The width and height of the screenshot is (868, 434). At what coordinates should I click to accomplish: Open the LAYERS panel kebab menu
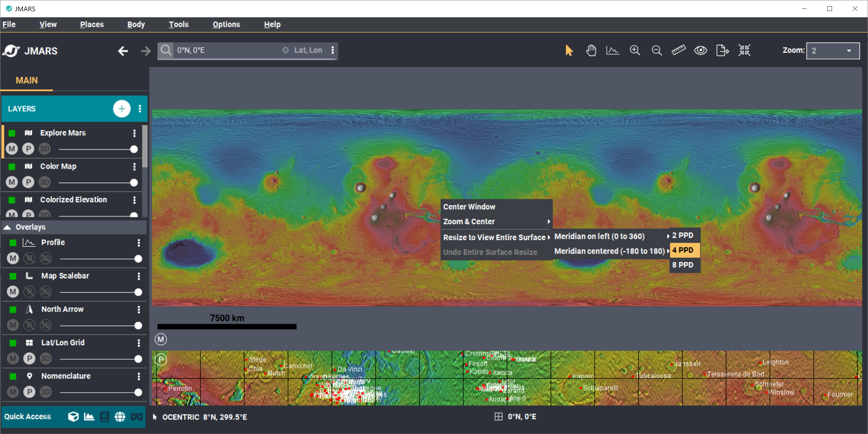pyautogui.click(x=140, y=109)
